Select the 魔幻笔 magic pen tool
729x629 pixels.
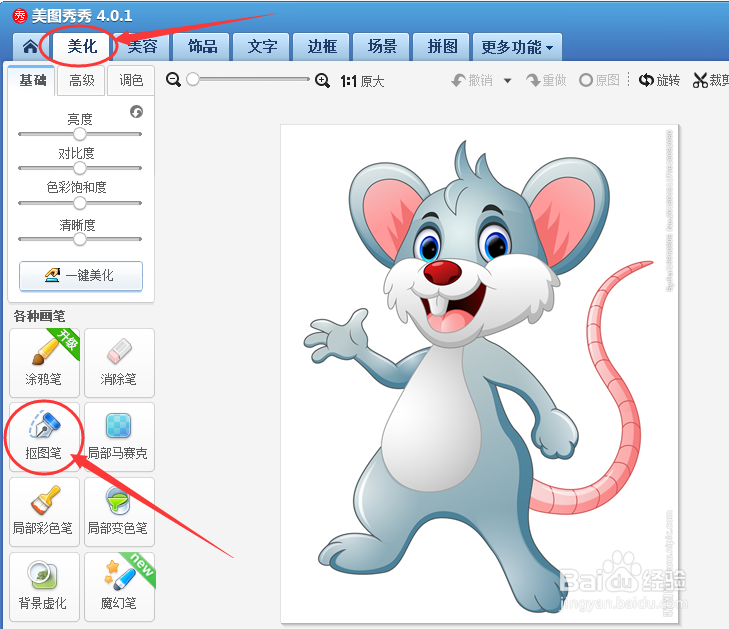tap(119, 587)
